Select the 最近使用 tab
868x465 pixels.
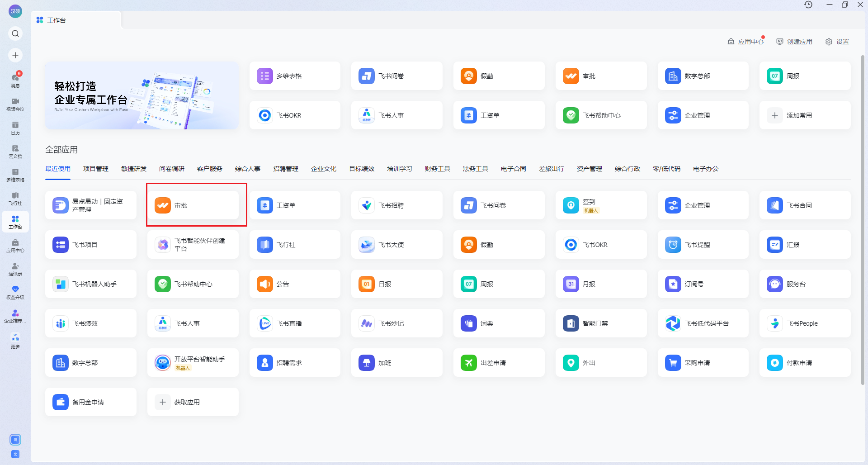click(58, 169)
